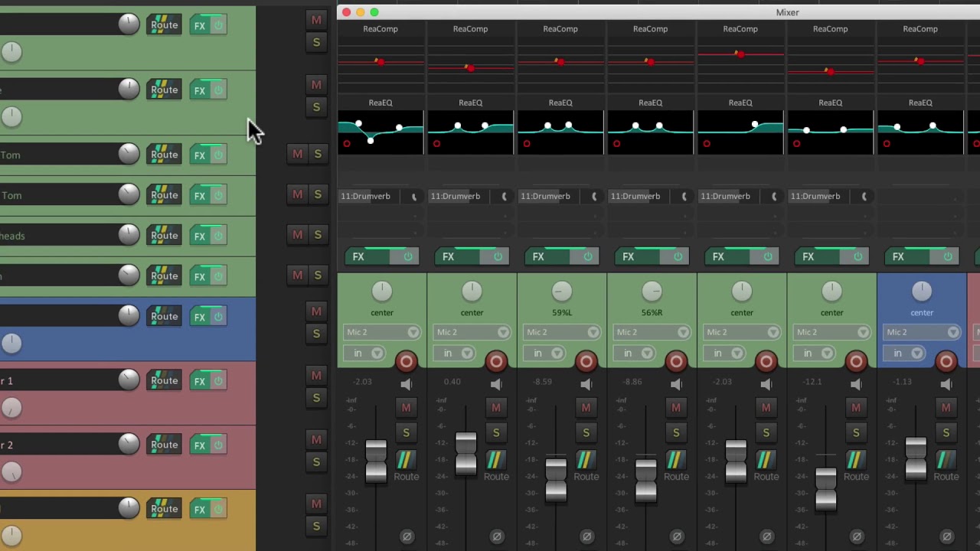Open Mic 2 input dropdown on 59%L channel
This screenshot has width=980, height=551.
562,332
